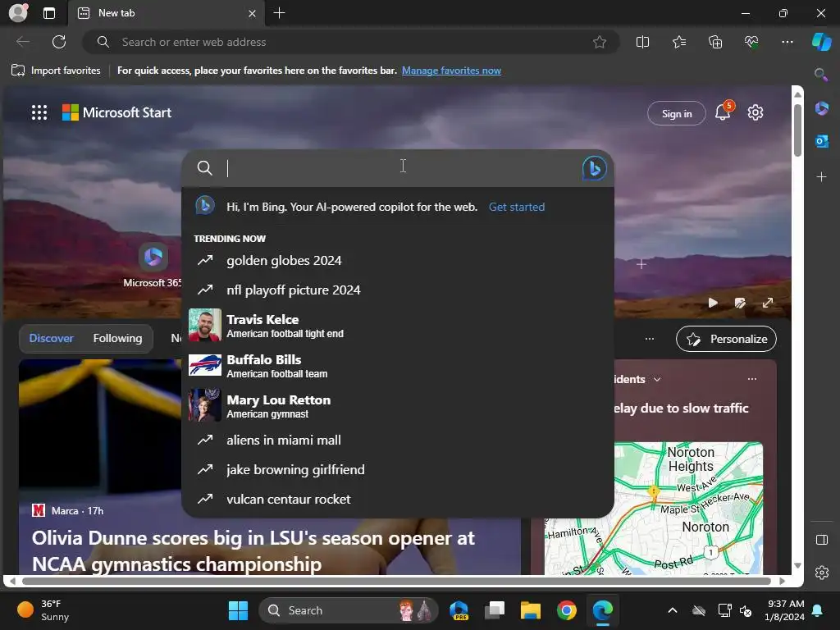Image resolution: width=840 pixels, height=630 pixels.
Task: Switch to Following tab
Action: 117,338
